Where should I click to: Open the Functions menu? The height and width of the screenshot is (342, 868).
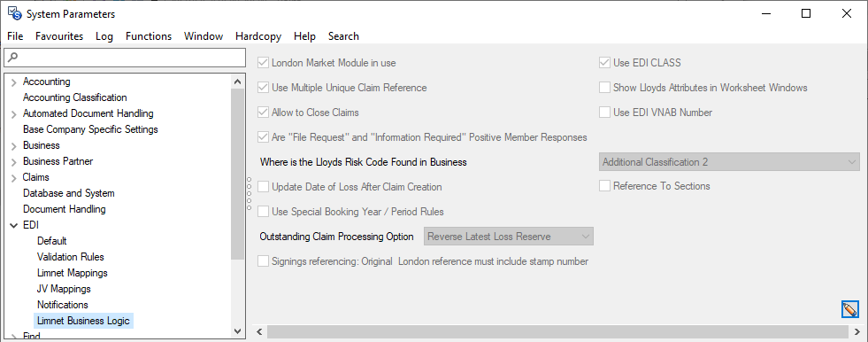(149, 36)
